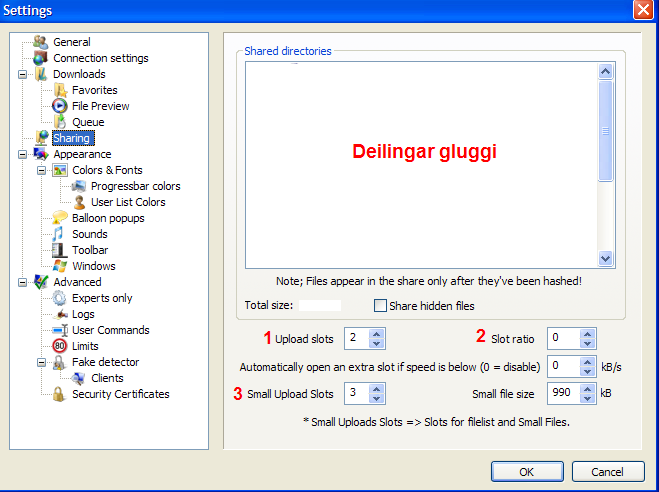Click the General settings icon
659x492 pixels.
(41, 42)
